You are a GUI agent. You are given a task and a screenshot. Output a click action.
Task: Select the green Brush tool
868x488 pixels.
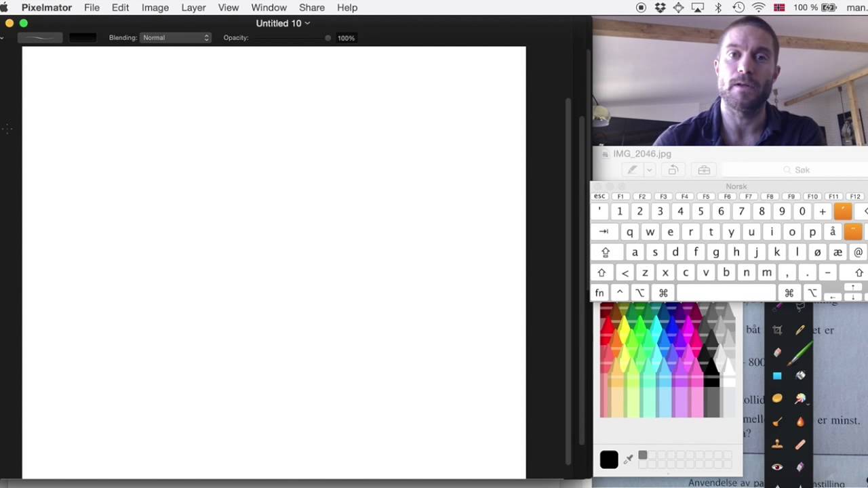pyautogui.click(x=800, y=352)
